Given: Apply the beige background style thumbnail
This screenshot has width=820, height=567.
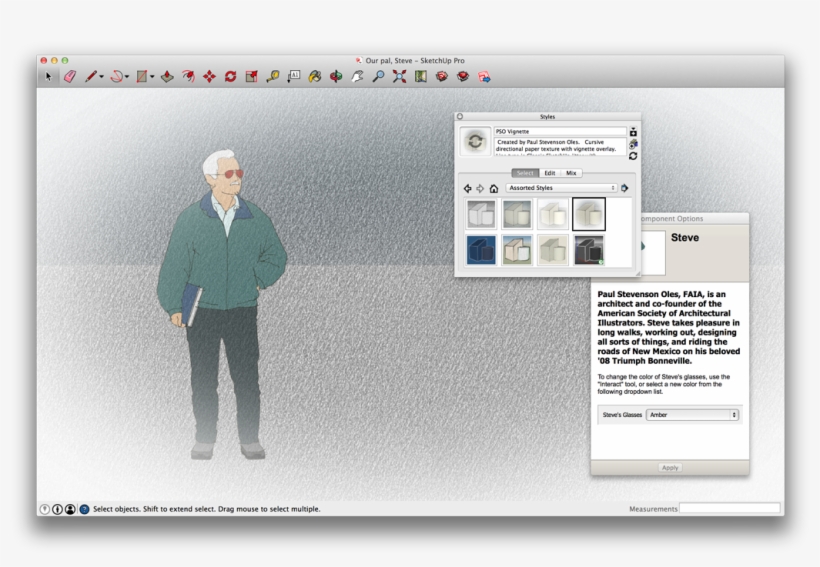Looking at the screenshot, I should pyautogui.click(x=553, y=250).
